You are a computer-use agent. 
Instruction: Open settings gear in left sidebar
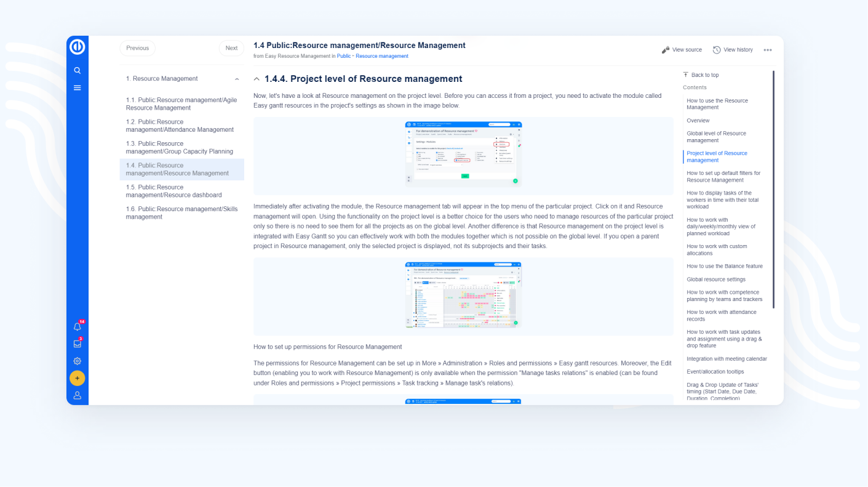[78, 361]
